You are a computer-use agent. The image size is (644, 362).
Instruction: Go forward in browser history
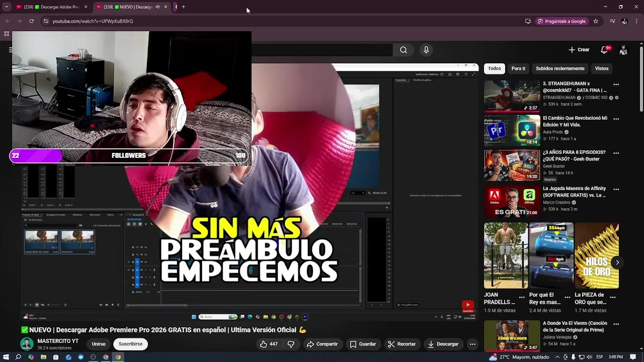click(19, 21)
